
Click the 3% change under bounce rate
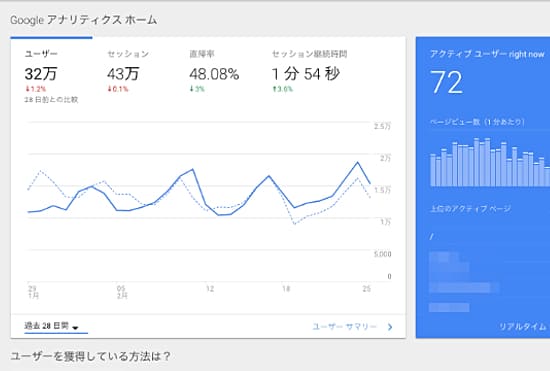(x=197, y=89)
